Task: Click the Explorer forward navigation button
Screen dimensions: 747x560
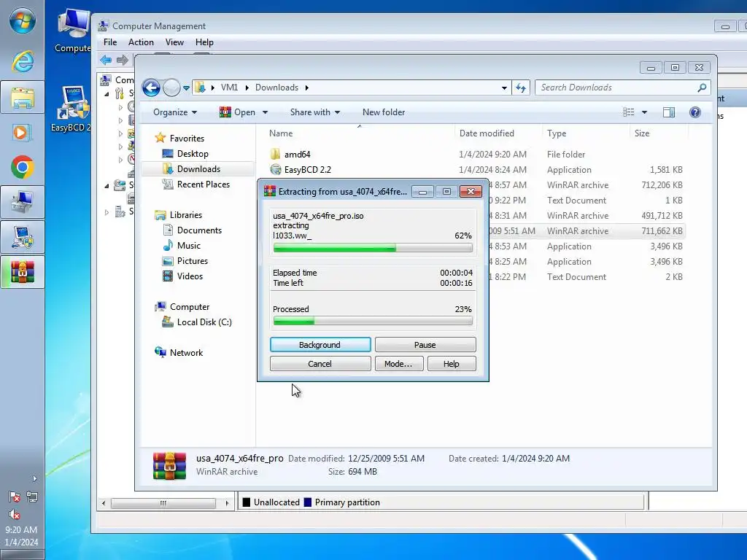Action: pos(171,87)
